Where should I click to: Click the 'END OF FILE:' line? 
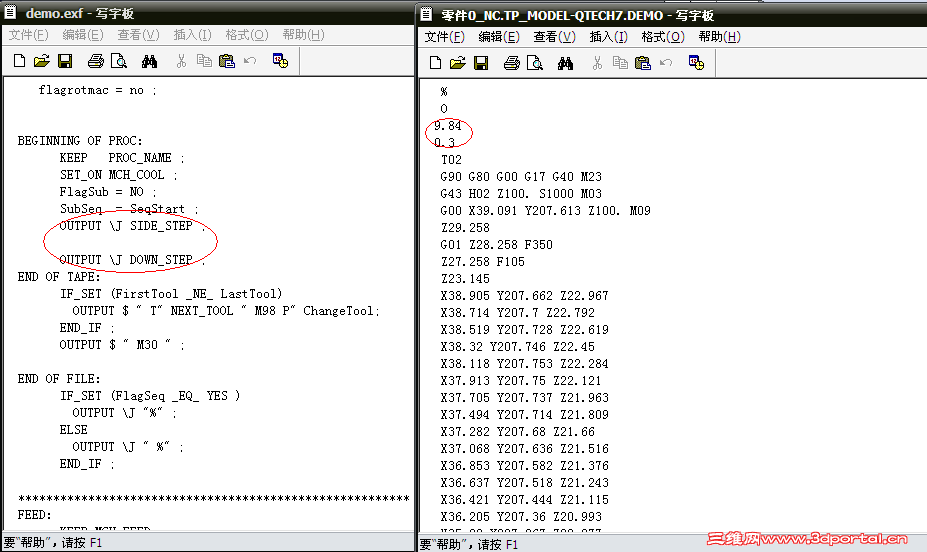[x=59, y=378]
